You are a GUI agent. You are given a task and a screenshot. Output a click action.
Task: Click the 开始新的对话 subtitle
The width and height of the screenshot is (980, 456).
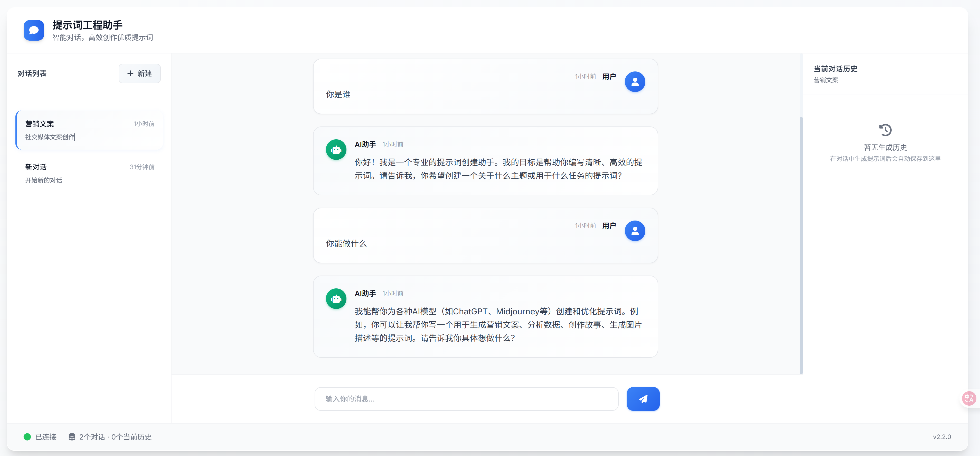point(43,180)
